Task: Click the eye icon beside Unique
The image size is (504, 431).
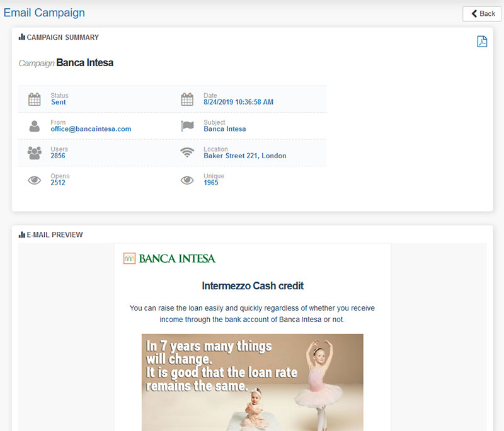Action: 187,180
